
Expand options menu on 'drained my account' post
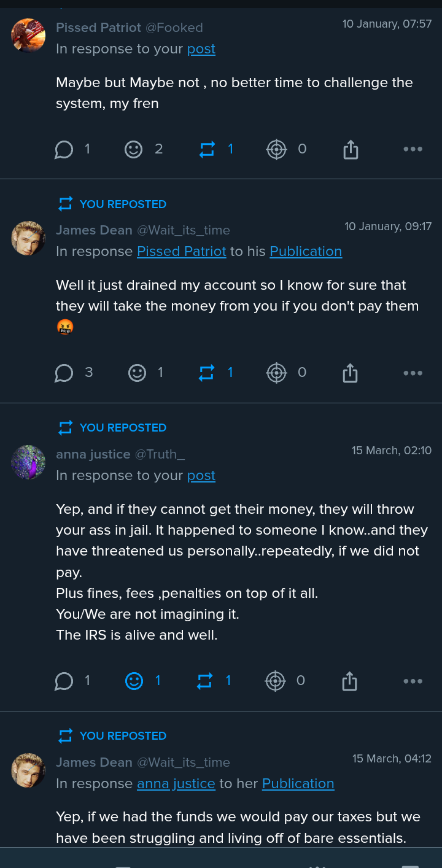(413, 373)
